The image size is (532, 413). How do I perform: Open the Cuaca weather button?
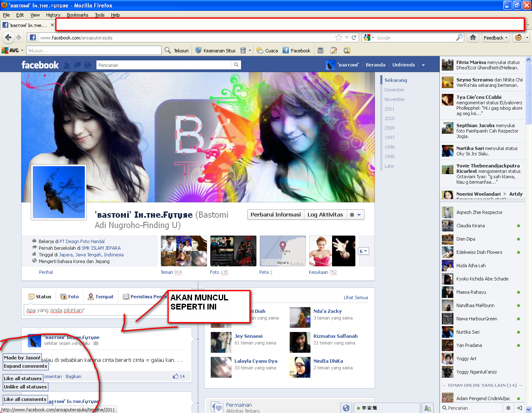(x=267, y=50)
